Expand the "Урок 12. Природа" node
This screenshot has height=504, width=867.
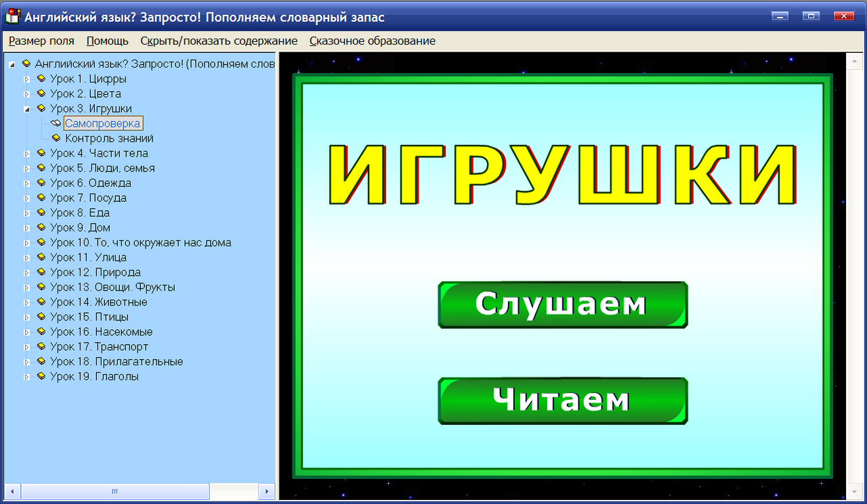[x=26, y=272]
